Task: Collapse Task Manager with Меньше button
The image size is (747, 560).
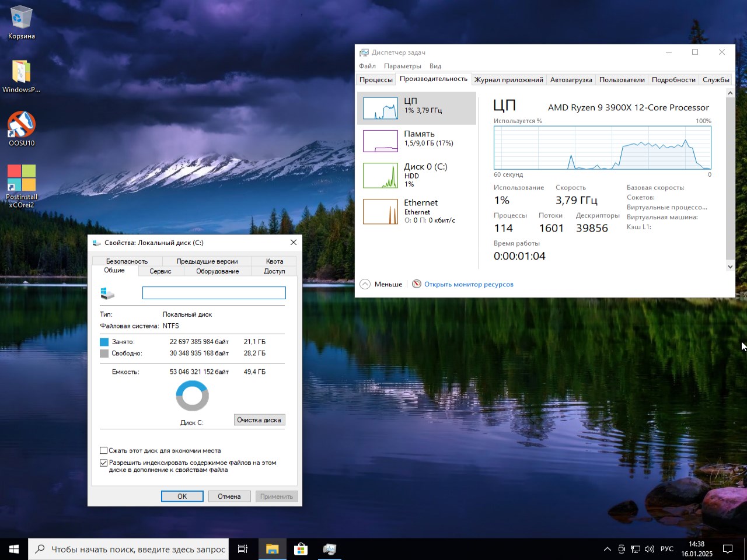Action: 382,284
